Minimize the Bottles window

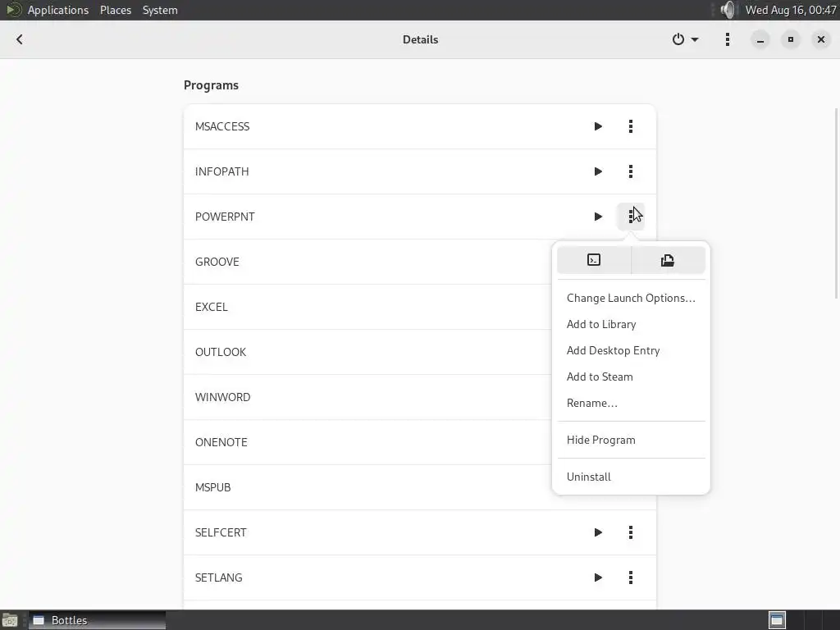point(760,39)
